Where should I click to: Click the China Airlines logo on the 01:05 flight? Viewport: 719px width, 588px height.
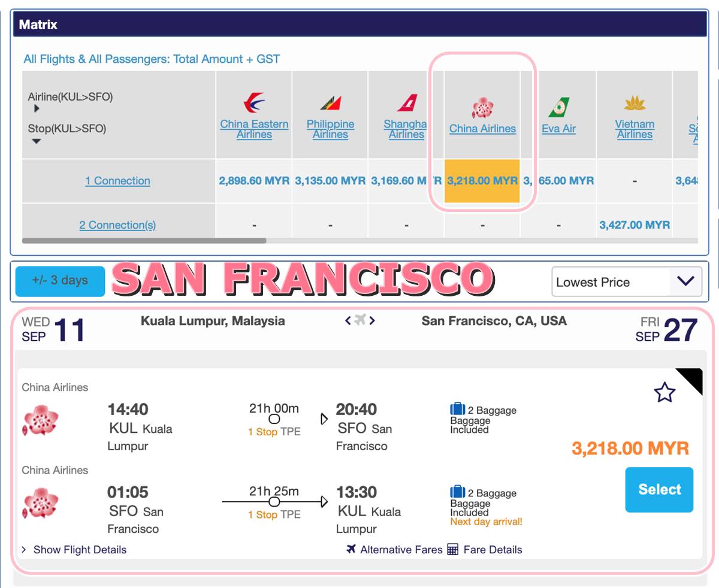click(41, 503)
